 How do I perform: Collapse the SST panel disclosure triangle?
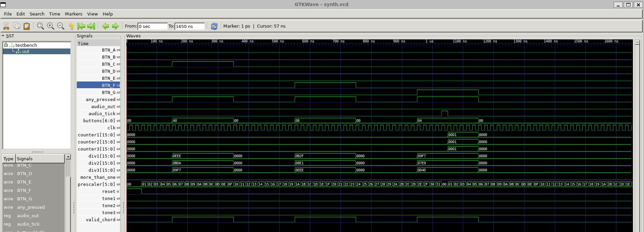(3, 36)
